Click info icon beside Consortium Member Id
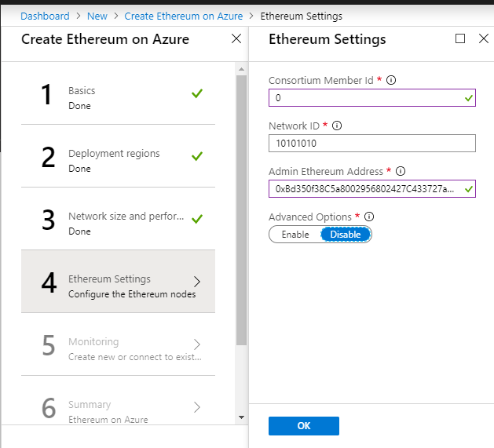The height and width of the screenshot is (448, 494). [391, 80]
